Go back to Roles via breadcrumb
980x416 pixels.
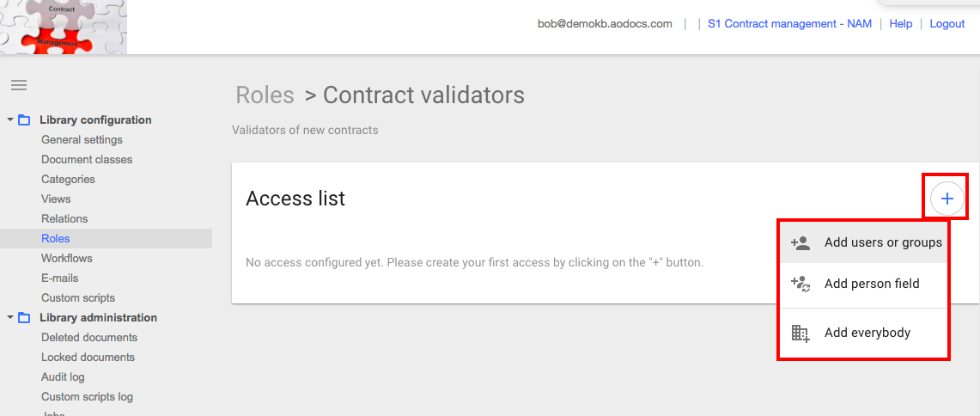(x=265, y=95)
